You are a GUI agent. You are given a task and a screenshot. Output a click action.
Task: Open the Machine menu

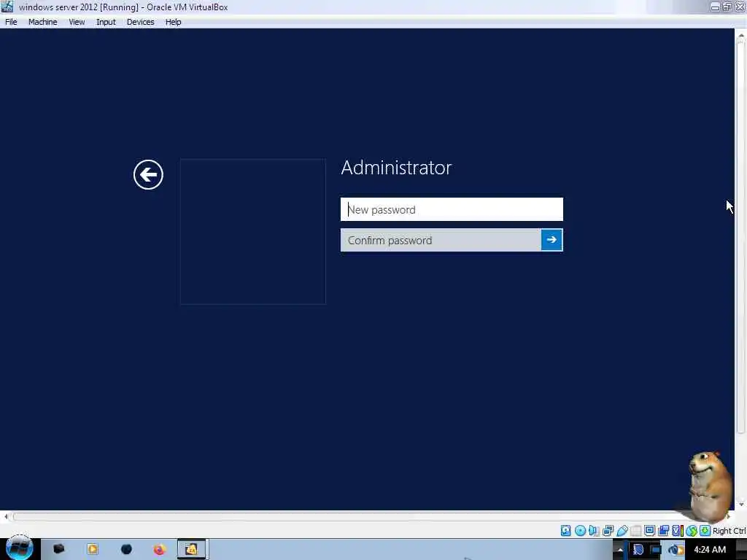pos(42,22)
